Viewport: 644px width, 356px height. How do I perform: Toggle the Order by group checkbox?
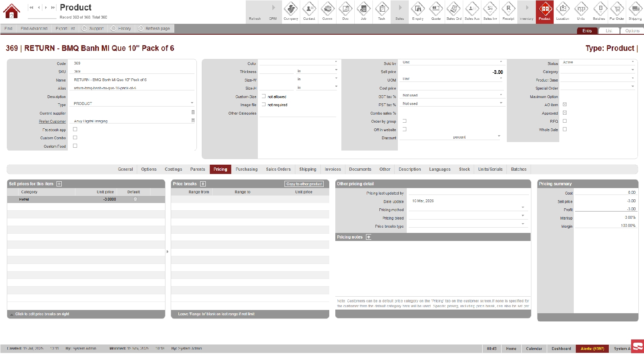[404, 121]
